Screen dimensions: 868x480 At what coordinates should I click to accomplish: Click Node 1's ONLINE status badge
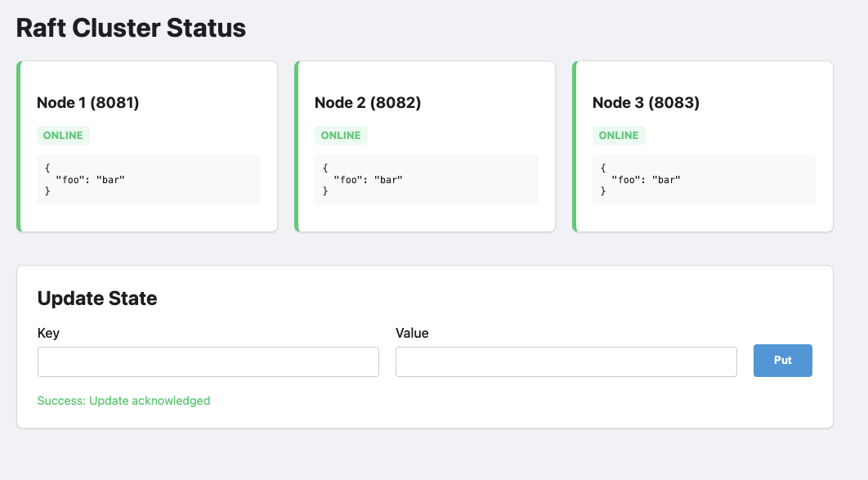point(63,136)
